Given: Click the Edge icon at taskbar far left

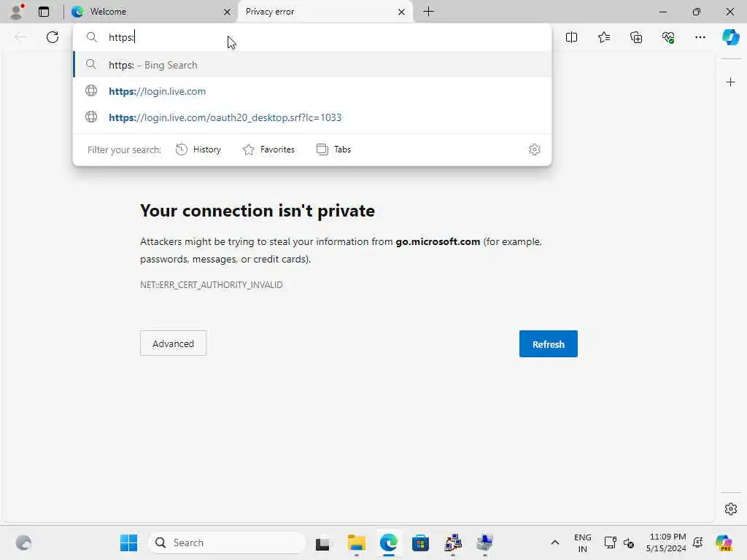Looking at the screenshot, I should click(x=23, y=542).
